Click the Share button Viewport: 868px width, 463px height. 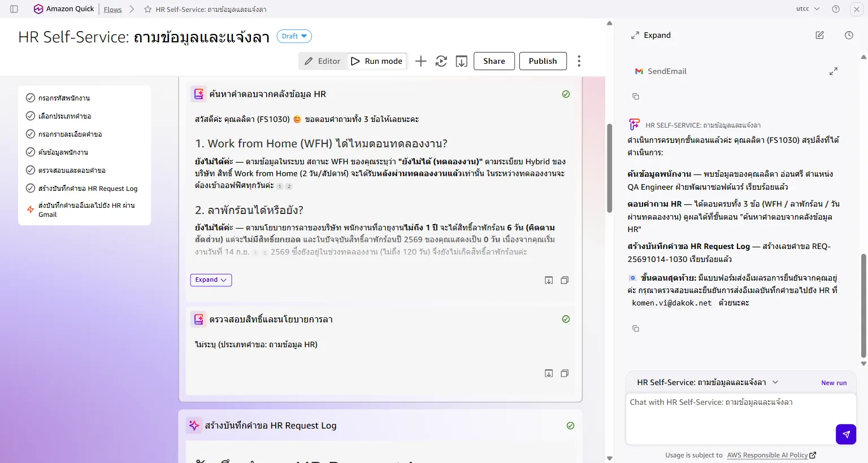(494, 61)
